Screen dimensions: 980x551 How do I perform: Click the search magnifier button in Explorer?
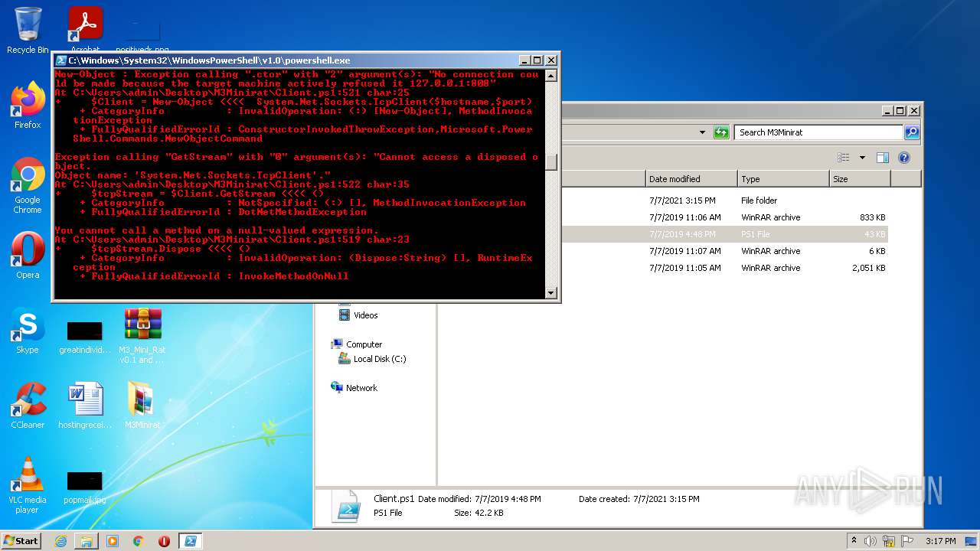click(911, 132)
